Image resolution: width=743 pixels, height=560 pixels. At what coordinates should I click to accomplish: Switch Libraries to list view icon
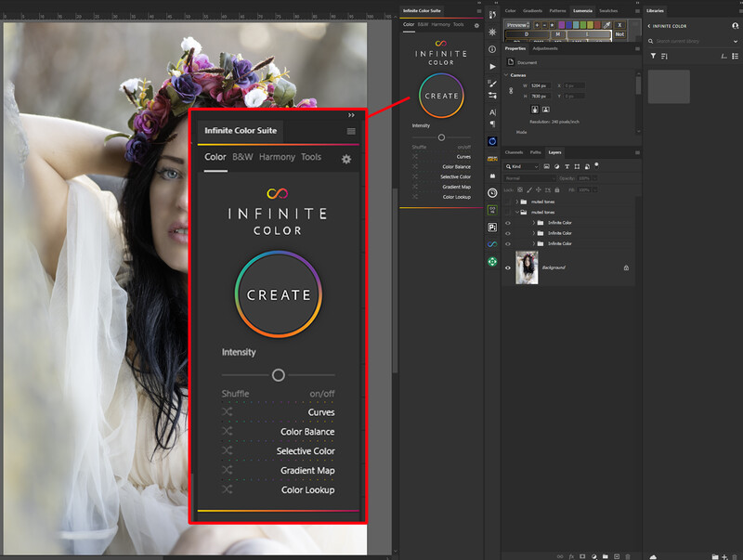point(735,56)
